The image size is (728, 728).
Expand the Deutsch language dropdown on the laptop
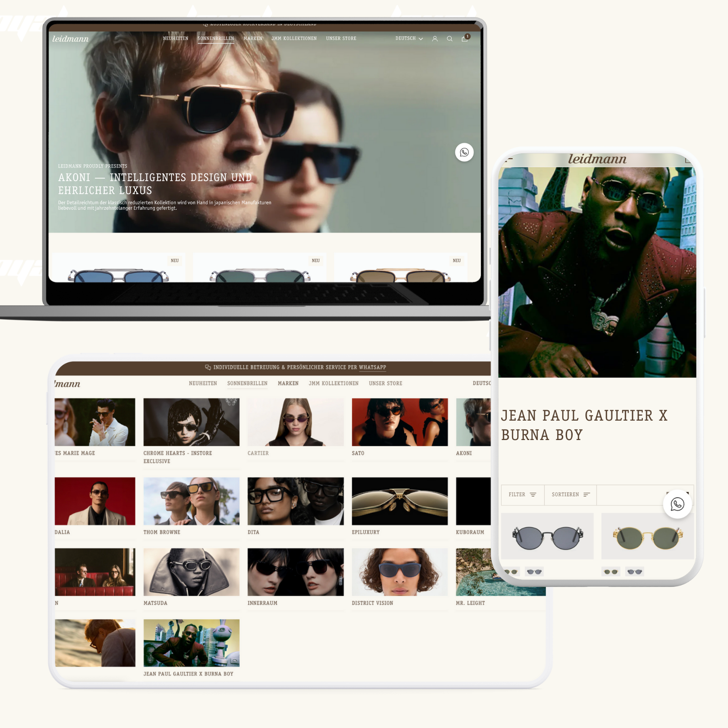click(x=409, y=38)
